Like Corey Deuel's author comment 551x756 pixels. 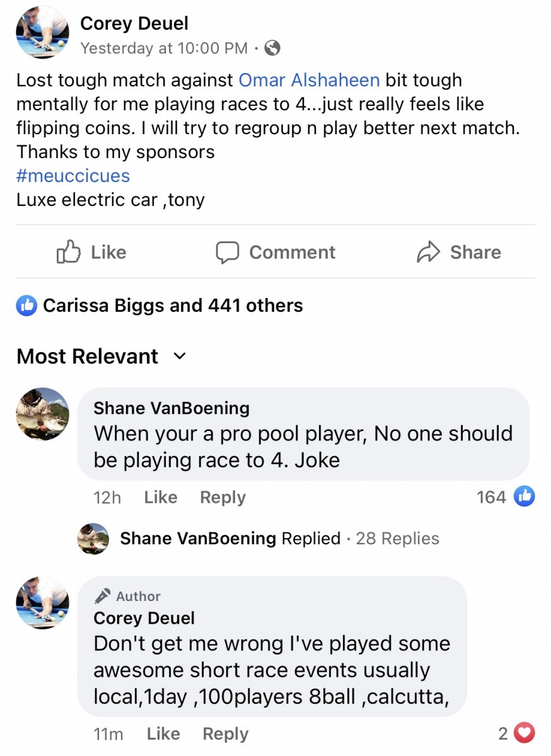tap(163, 733)
